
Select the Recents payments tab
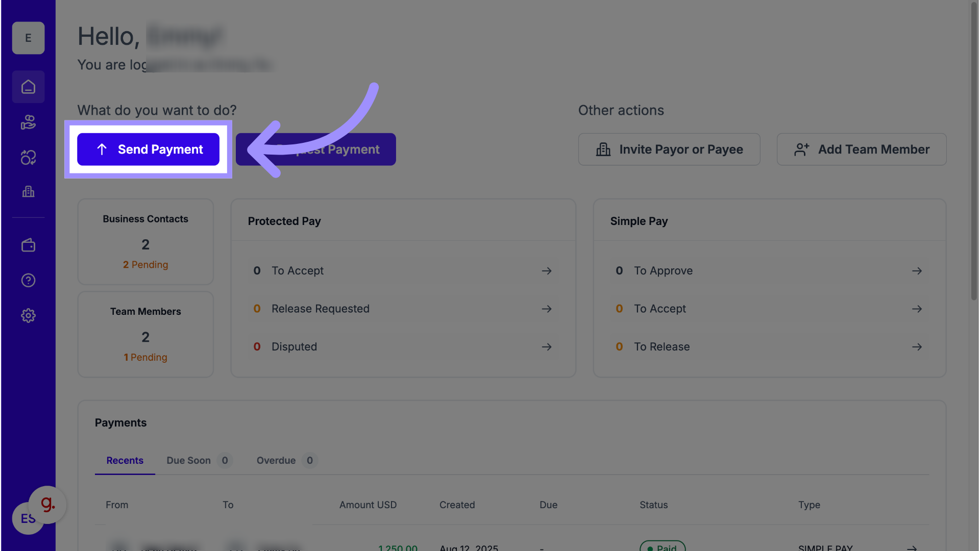point(125,460)
